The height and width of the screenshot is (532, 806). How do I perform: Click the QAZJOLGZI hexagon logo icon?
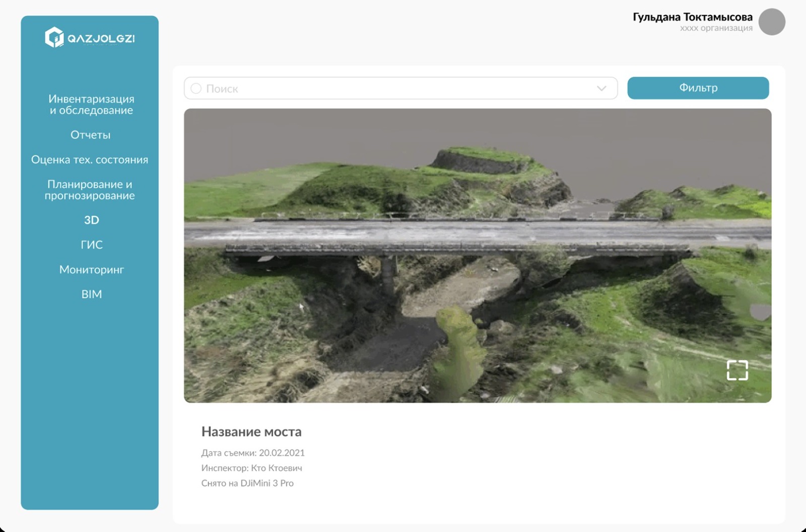tap(54, 37)
